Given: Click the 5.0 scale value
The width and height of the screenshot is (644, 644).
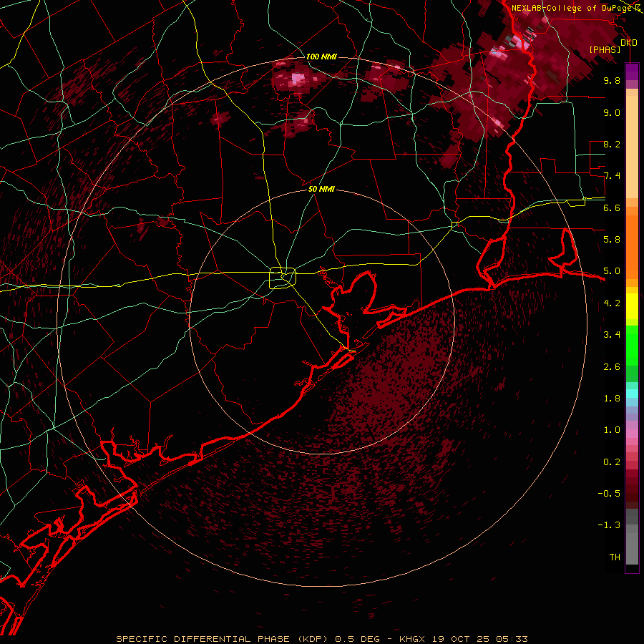Looking at the screenshot, I should (612, 271).
